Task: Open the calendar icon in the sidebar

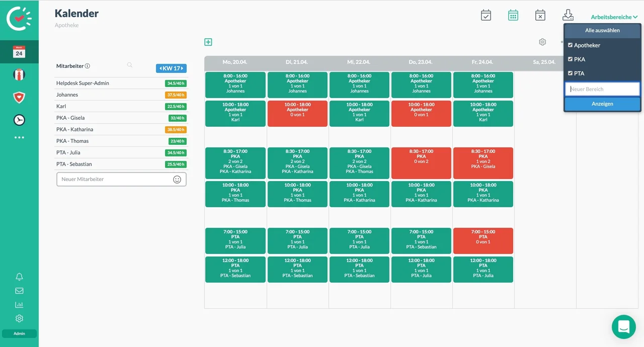Action: click(x=19, y=52)
